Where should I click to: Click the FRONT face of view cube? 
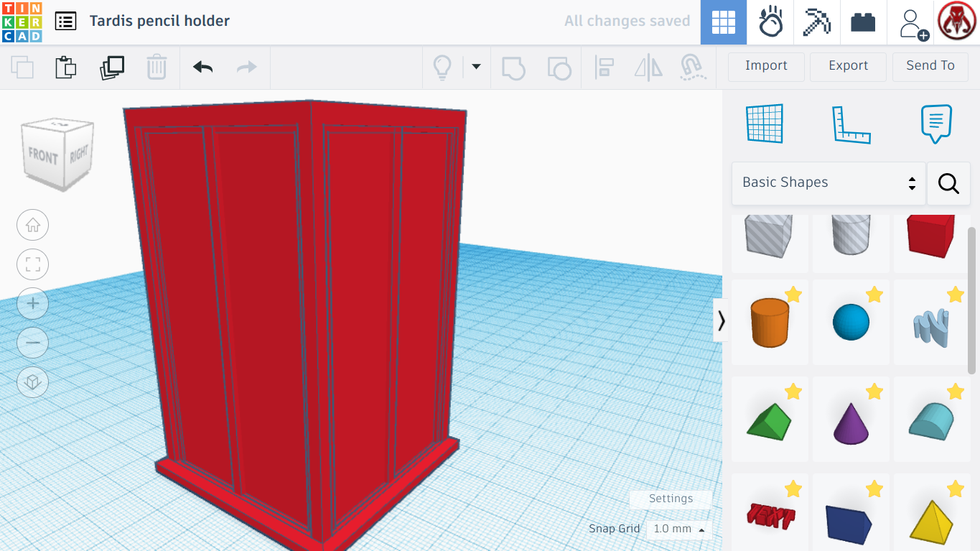[43, 155]
